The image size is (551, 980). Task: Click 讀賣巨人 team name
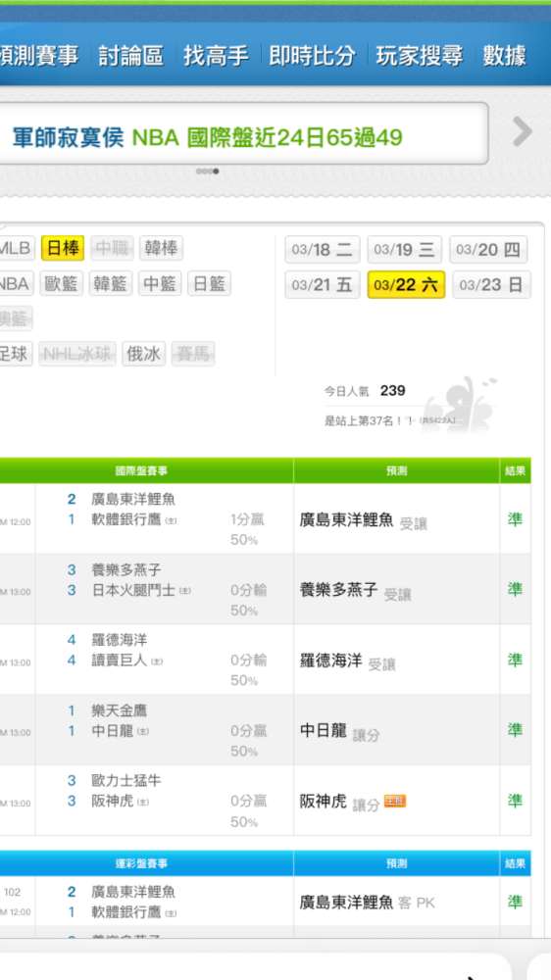point(119,660)
